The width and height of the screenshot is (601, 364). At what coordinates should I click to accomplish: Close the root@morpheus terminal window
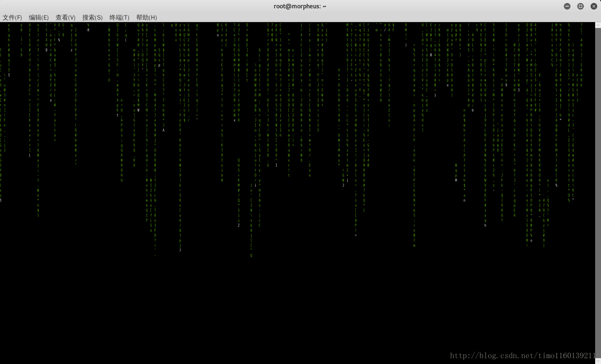[x=594, y=6]
